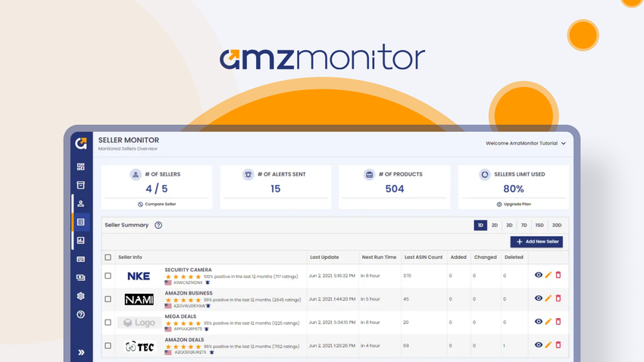The height and width of the screenshot is (362, 644).
Task: Open the chart report icon in sidebar
Action: pyautogui.click(x=81, y=241)
